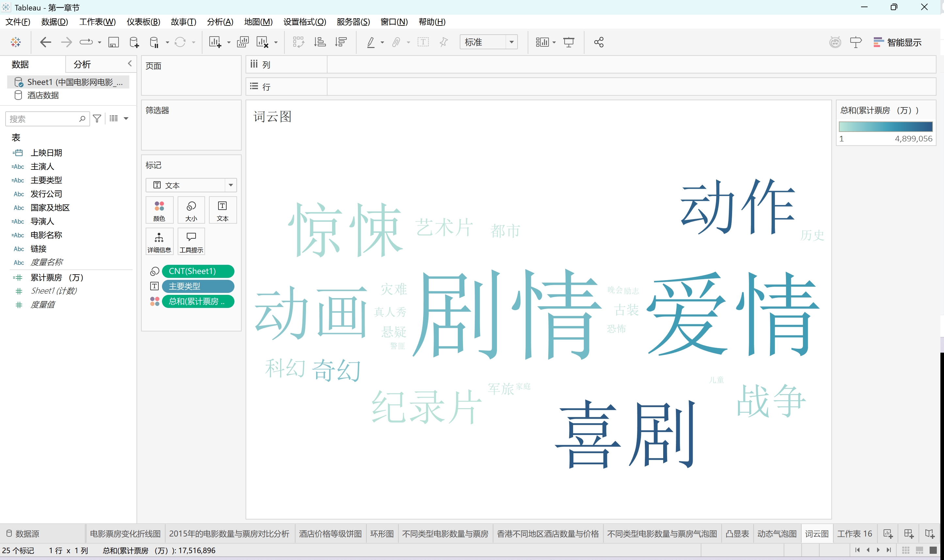Open the 分析(A) menu
The width and height of the screenshot is (944, 560).
point(220,22)
